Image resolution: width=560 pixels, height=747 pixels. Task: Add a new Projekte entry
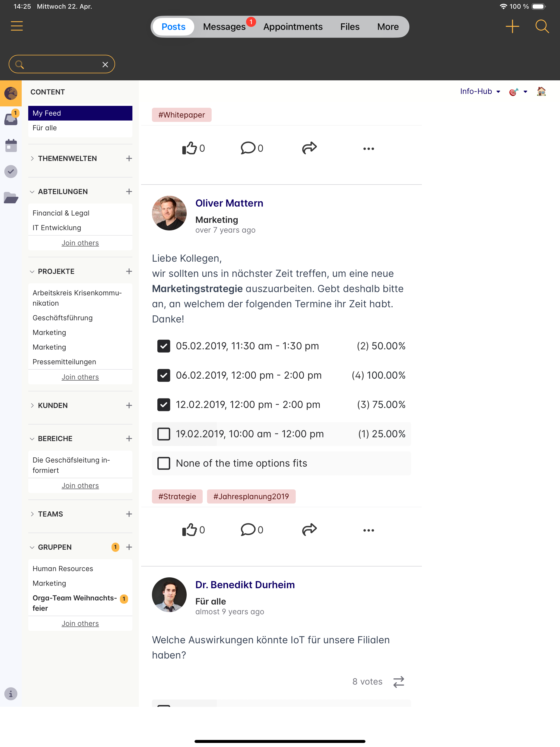point(129,271)
